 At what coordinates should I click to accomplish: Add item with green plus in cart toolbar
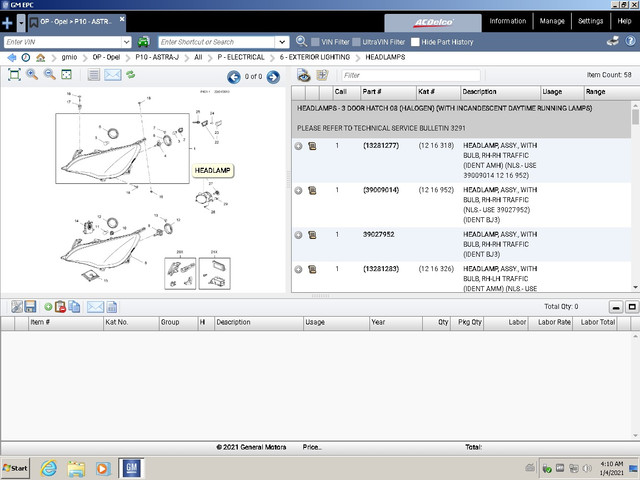tap(48, 307)
